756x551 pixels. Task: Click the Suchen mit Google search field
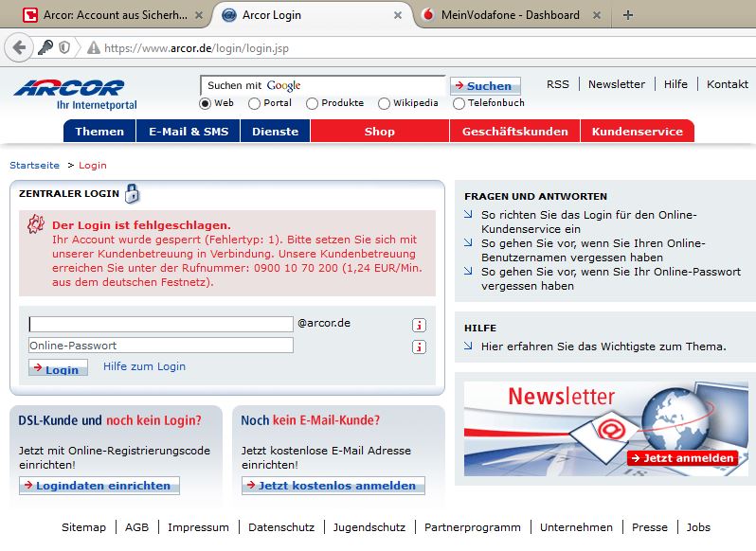pos(322,86)
